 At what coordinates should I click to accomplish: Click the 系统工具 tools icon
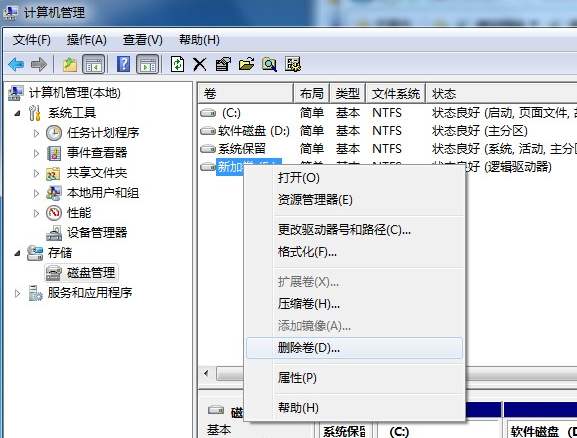pyautogui.click(x=35, y=113)
